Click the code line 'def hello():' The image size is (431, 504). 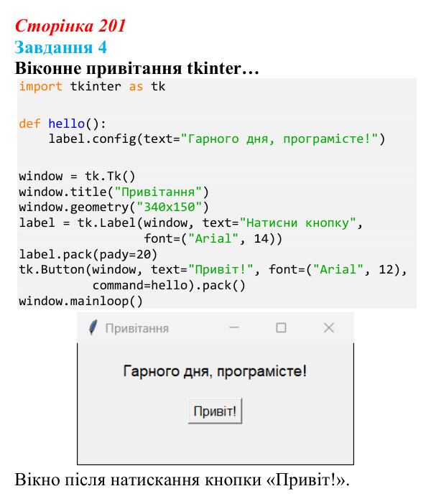pyautogui.click(x=62, y=123)
